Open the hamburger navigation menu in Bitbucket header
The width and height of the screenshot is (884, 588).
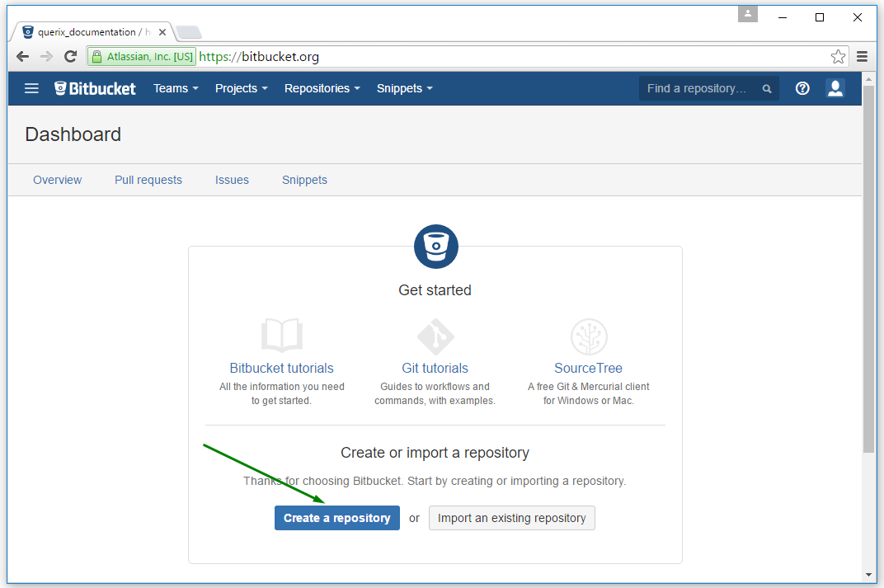tap(31, 88)
